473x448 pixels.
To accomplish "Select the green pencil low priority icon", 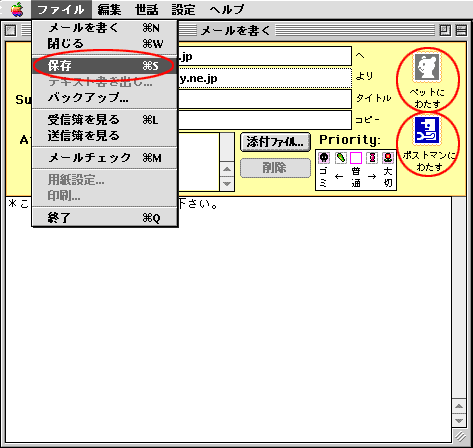I will 340,158.
